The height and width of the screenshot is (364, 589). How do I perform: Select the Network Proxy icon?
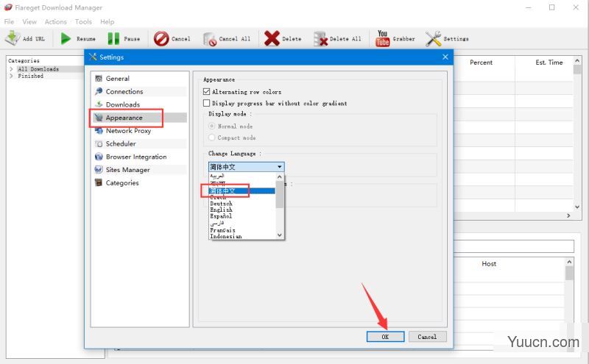99,131
